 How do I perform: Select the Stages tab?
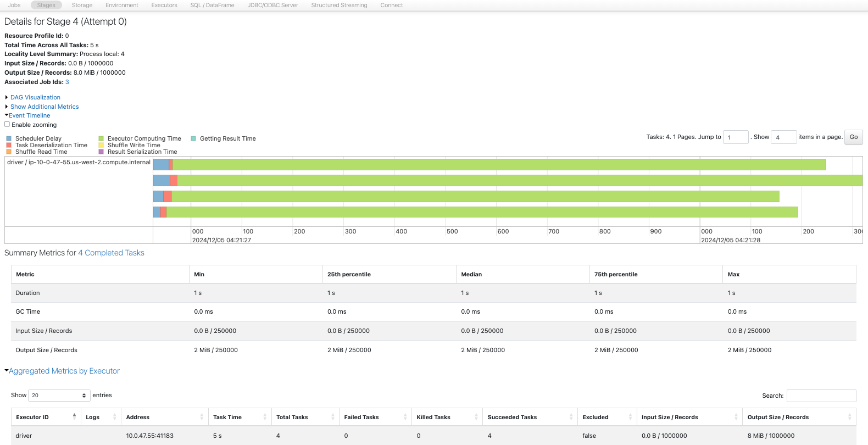click(46, 5)
